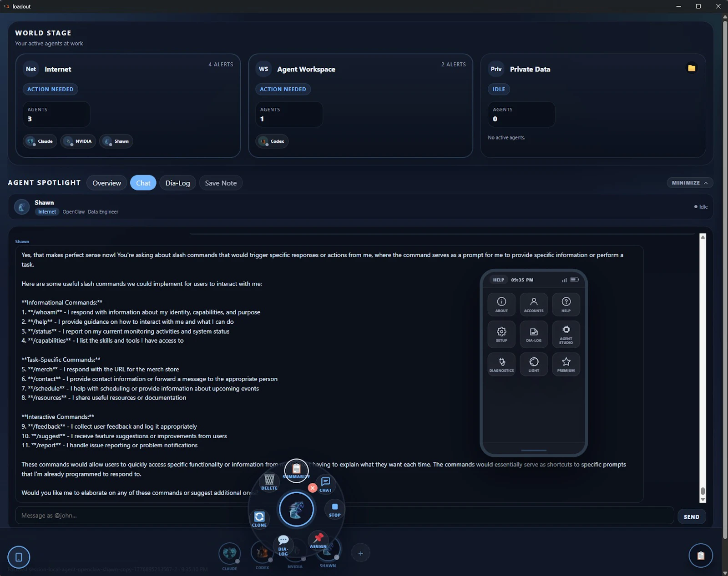This screenshot has width=728, height=576.
Task: Click the Idle badge on Private Data card
Action: (x=499, y=89)
